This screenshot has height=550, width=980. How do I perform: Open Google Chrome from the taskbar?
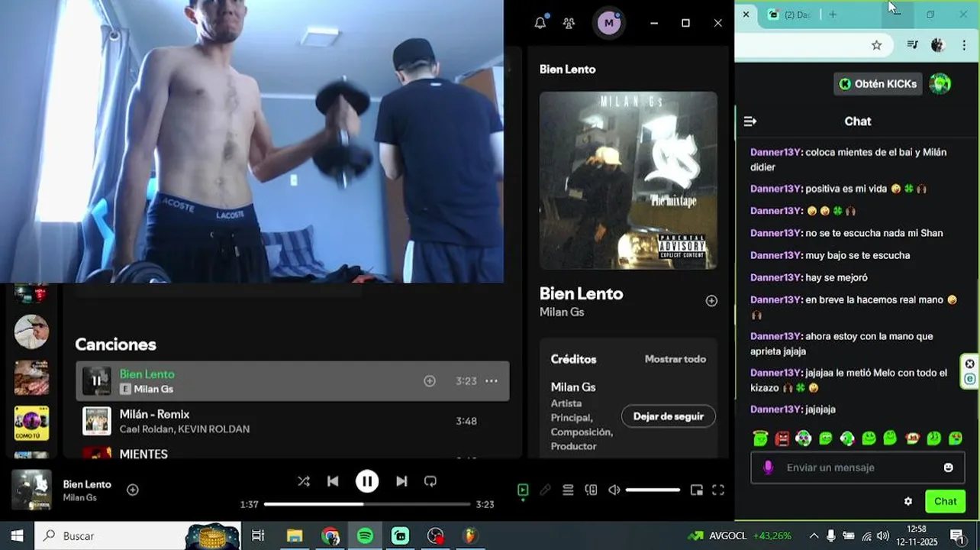click(x=330, y=535)
